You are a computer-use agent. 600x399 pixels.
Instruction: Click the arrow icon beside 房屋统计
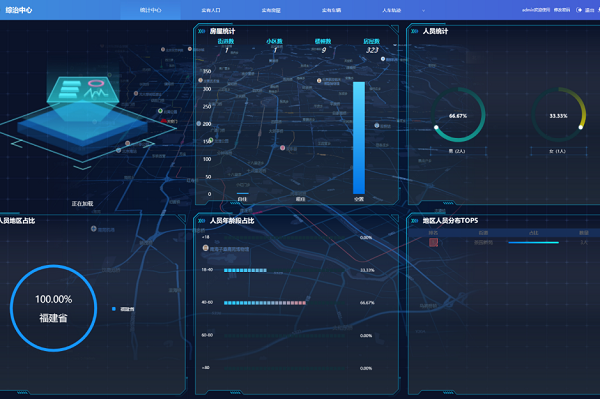[x=201, y=31]
